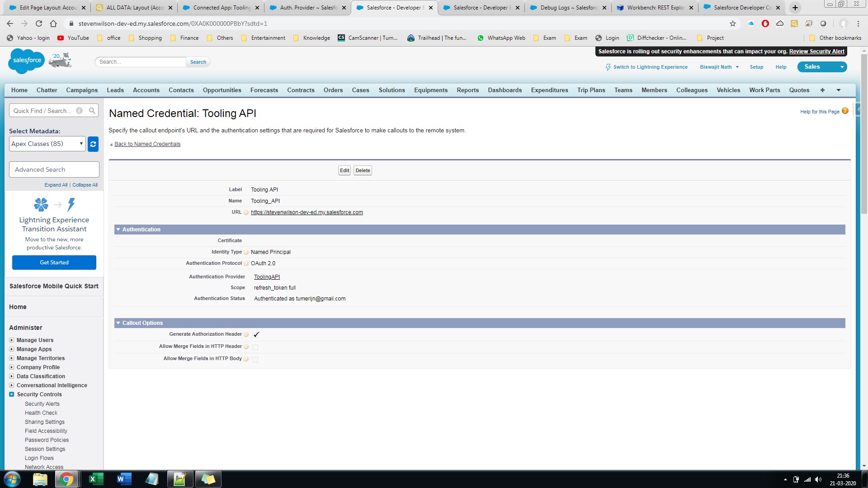Click the Salesforce cloud logo
The image size is (868, 488).
click(x=26, y=61)
